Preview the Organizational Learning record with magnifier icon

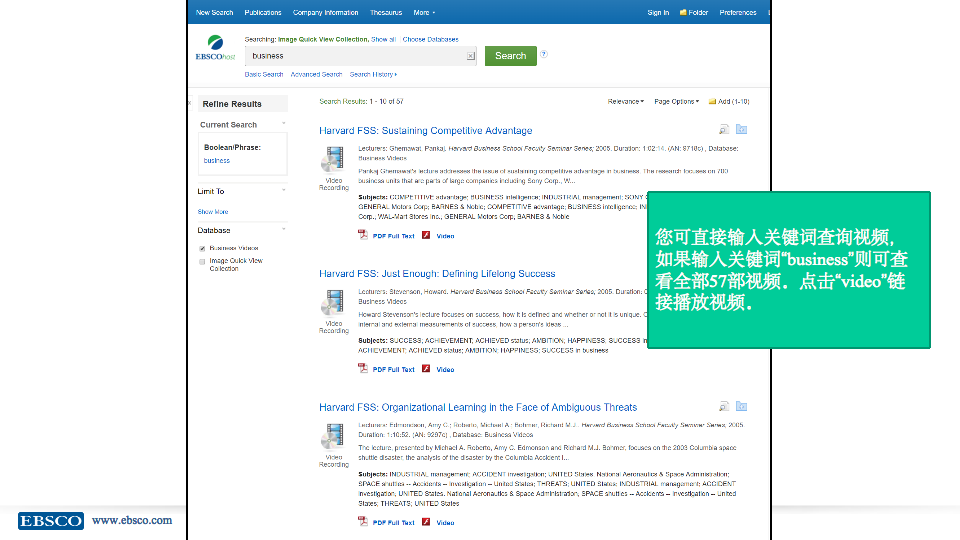[724, 407]
